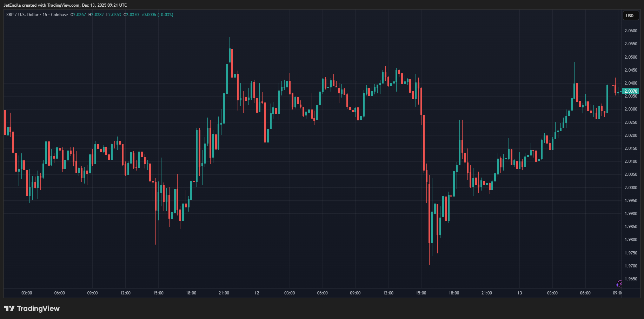
Task: Click the low value L2.0353 in legend
Action: [114, 15]
